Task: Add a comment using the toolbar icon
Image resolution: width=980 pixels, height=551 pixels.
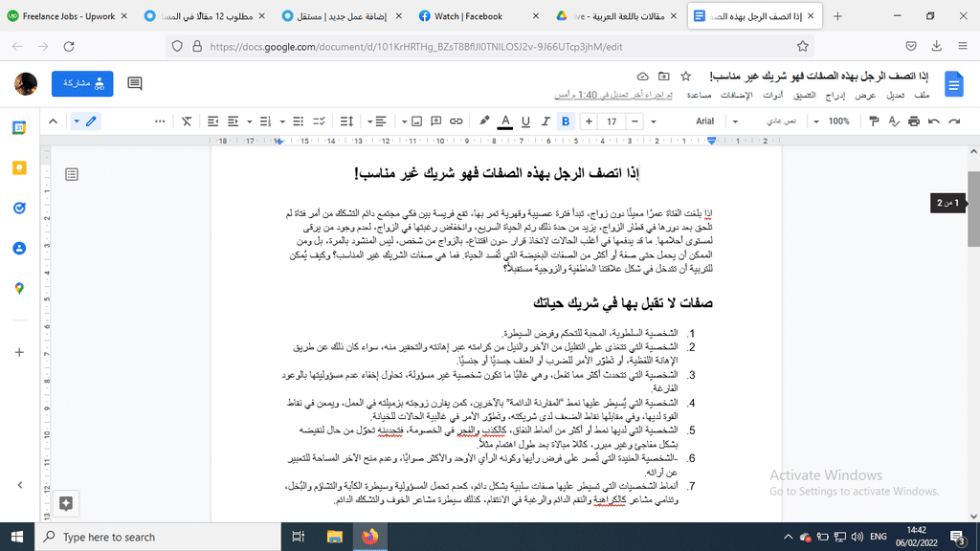Action: [436, 121]
